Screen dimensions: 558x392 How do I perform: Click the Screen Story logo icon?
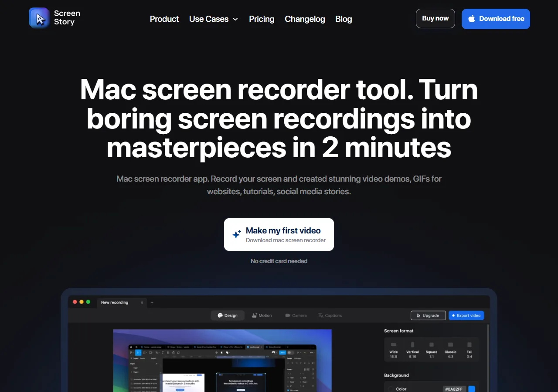click(39, 18)
